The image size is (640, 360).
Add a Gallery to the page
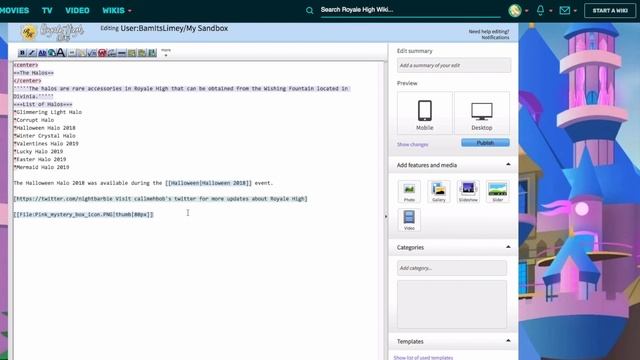(x=439, y=191)
